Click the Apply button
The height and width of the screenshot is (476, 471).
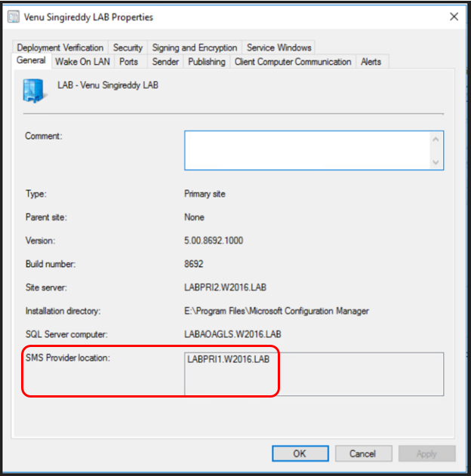coord(426,453)
